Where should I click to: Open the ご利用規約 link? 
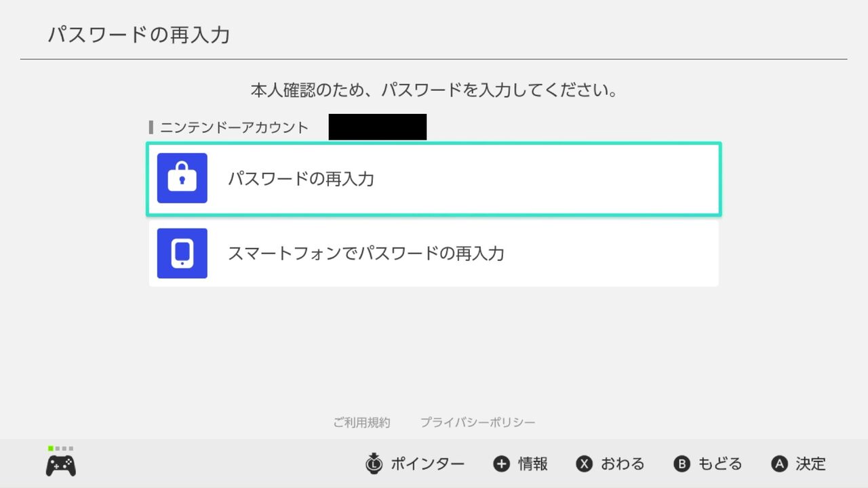pos(361,422)
